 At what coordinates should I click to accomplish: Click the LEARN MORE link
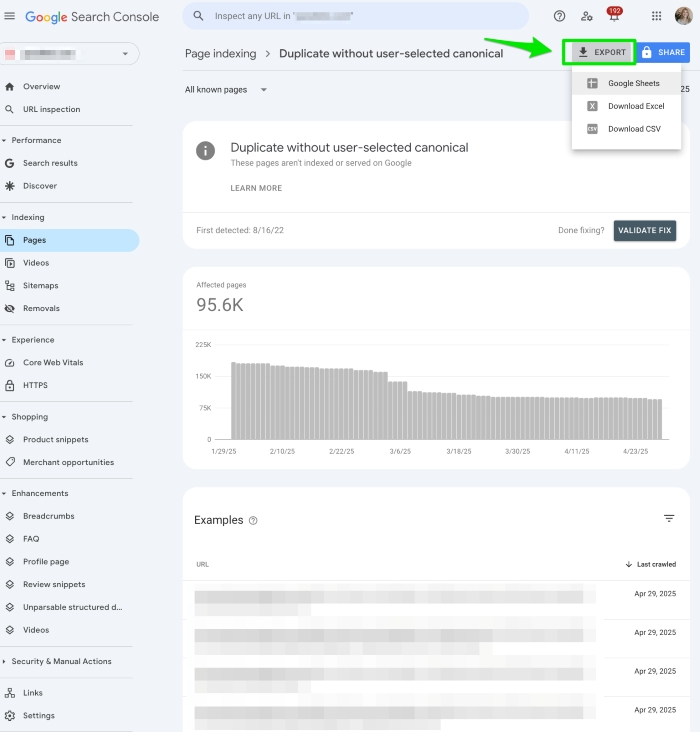(x=256, y=188)
